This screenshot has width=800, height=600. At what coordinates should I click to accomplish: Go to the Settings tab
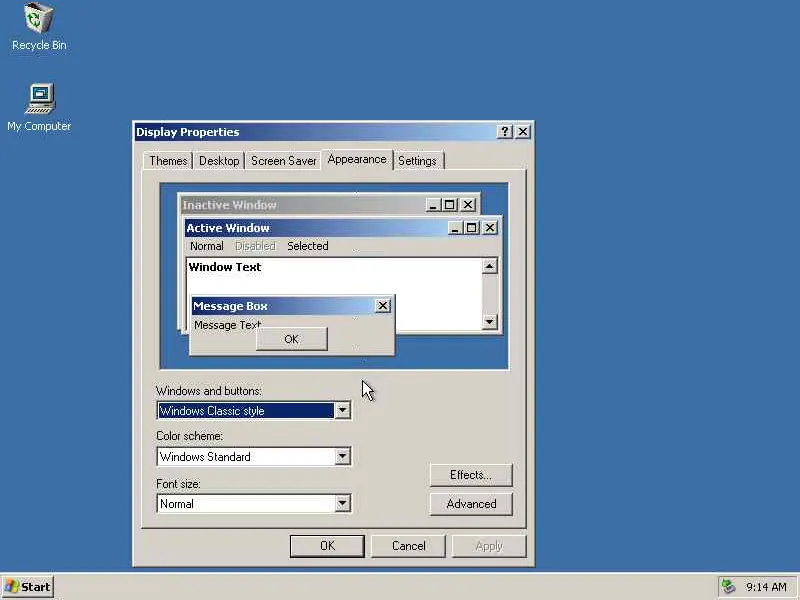417,161
